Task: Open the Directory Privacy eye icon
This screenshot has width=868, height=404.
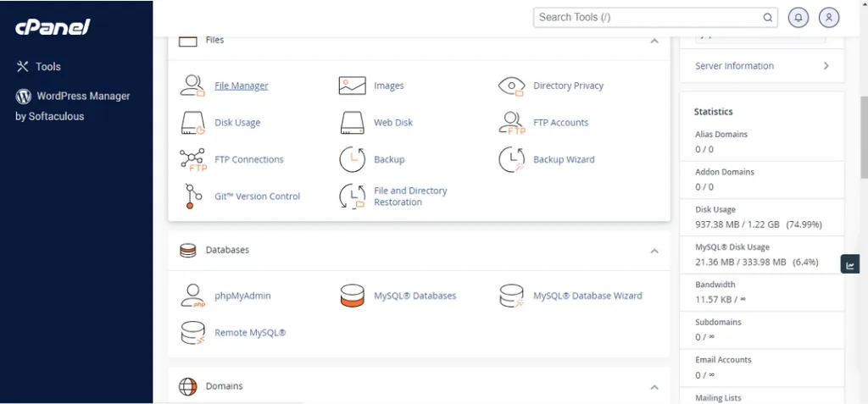Action: click(x=511, y=86)
